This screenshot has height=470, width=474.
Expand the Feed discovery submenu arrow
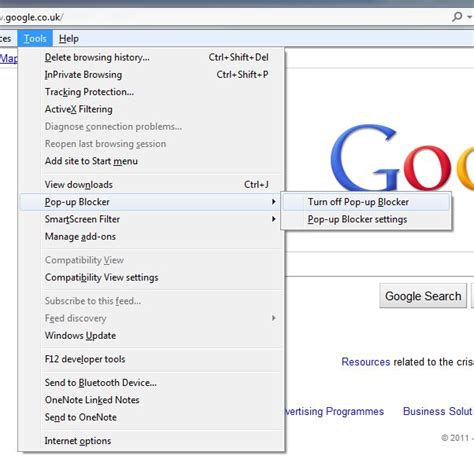tap(273, 318)
